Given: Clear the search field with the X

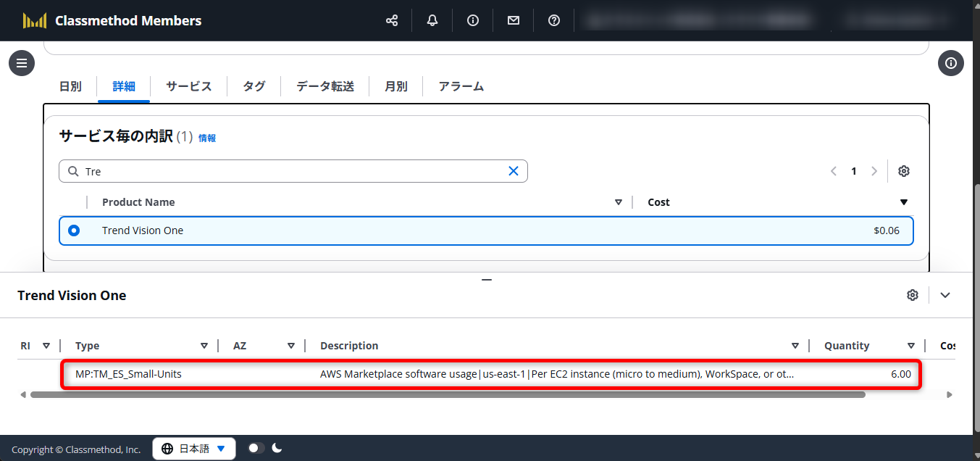Looking at the screenshot, I should click(514, 171).
